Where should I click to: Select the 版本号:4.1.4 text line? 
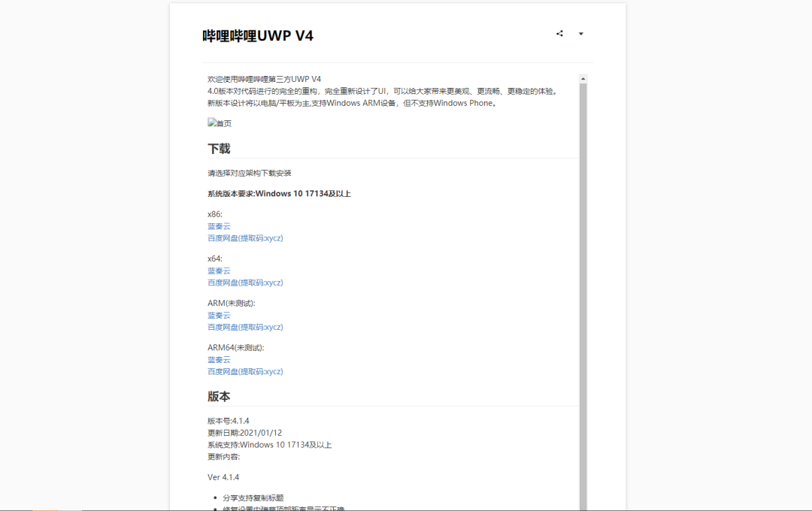227,420
